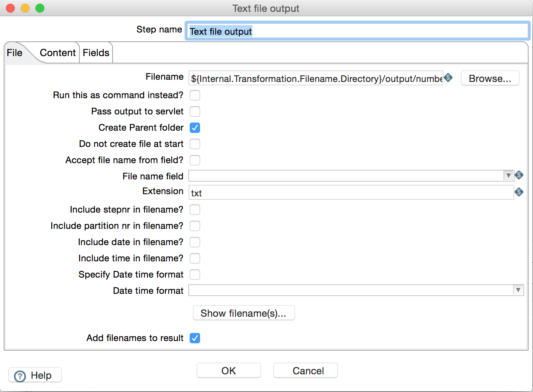This screenshot has width=533, height=392.
Task: Click the Step name text field
Action: (x=357, y=31)
